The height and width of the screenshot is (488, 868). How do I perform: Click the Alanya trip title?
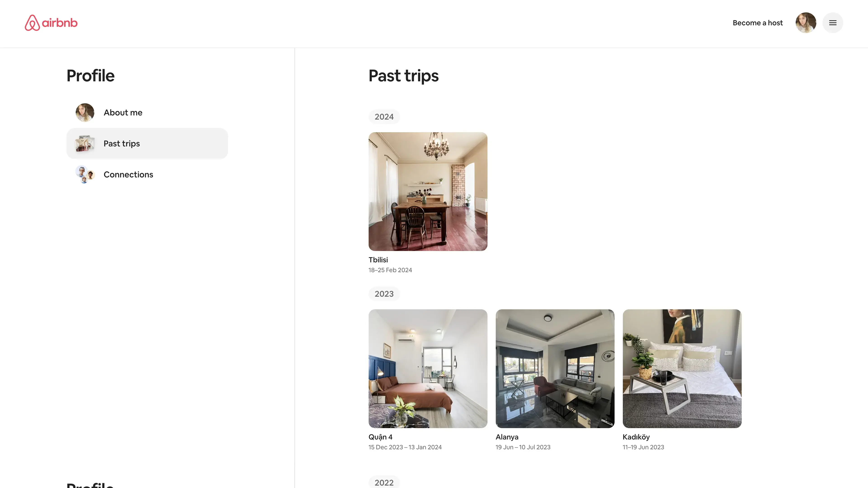pyautogui.click(x=507, y=437)
